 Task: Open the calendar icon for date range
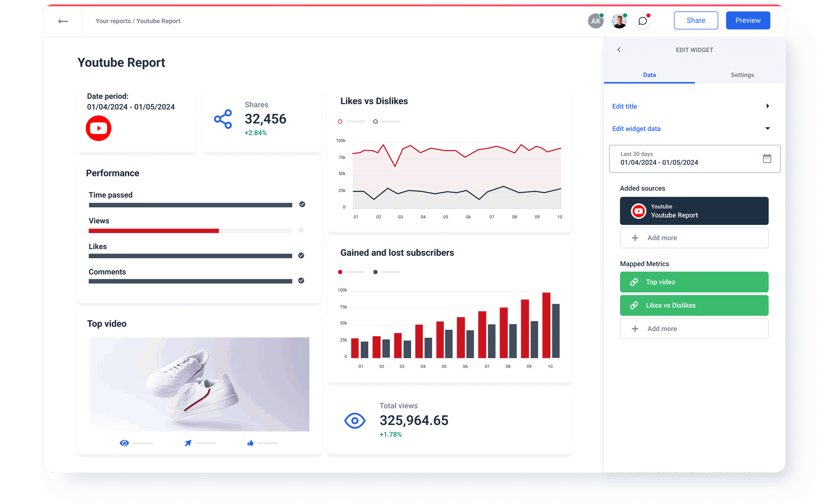[x=767, y=159]
